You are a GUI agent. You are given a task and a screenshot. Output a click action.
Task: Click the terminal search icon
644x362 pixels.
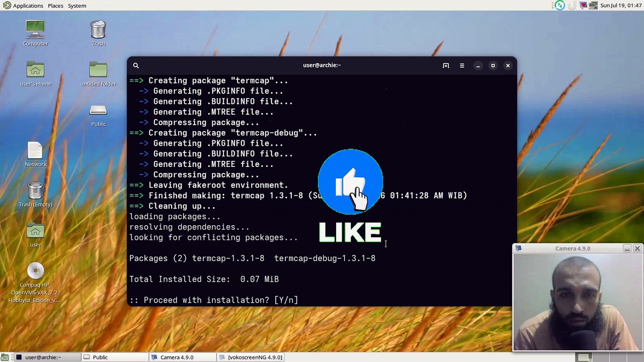[136, 65]
